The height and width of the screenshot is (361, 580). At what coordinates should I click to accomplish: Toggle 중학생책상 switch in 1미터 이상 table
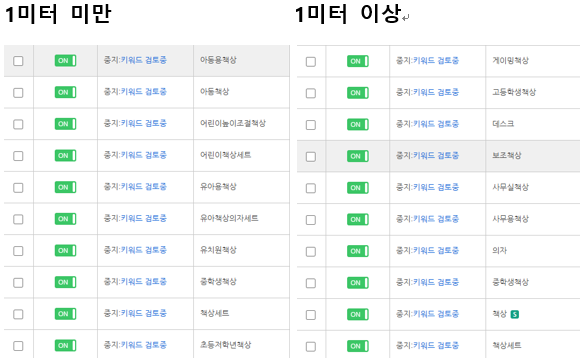click(x=358, y=283)
